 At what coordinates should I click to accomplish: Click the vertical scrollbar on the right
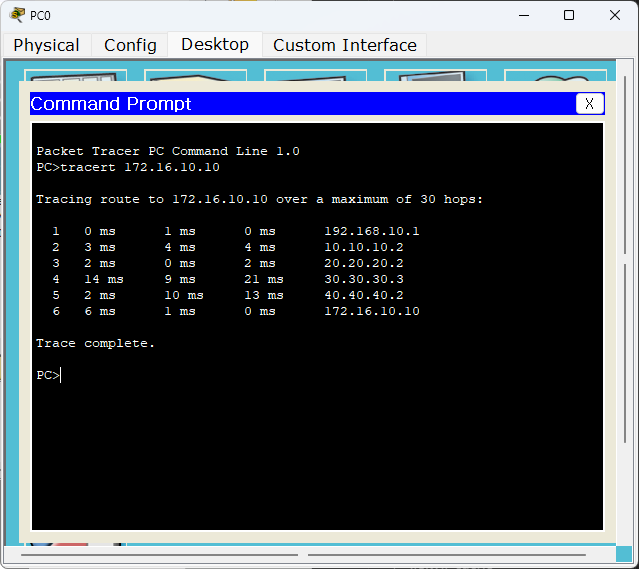click(x=625, y=261)
